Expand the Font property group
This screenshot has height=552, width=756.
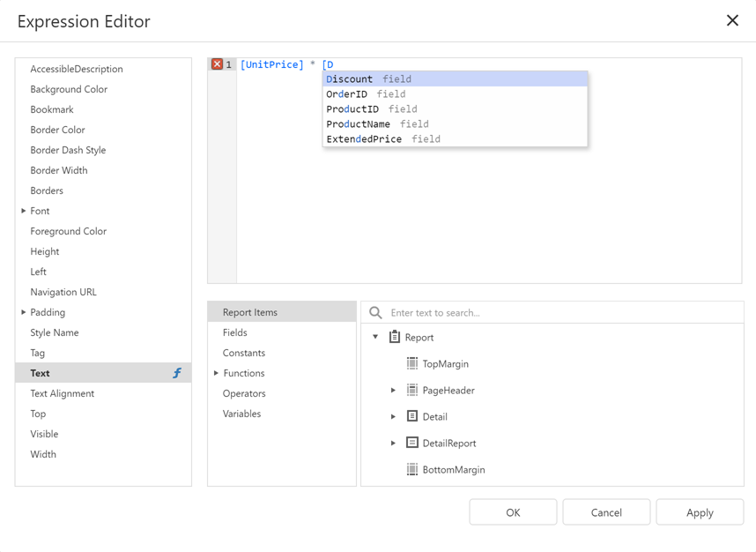[22, 211]
